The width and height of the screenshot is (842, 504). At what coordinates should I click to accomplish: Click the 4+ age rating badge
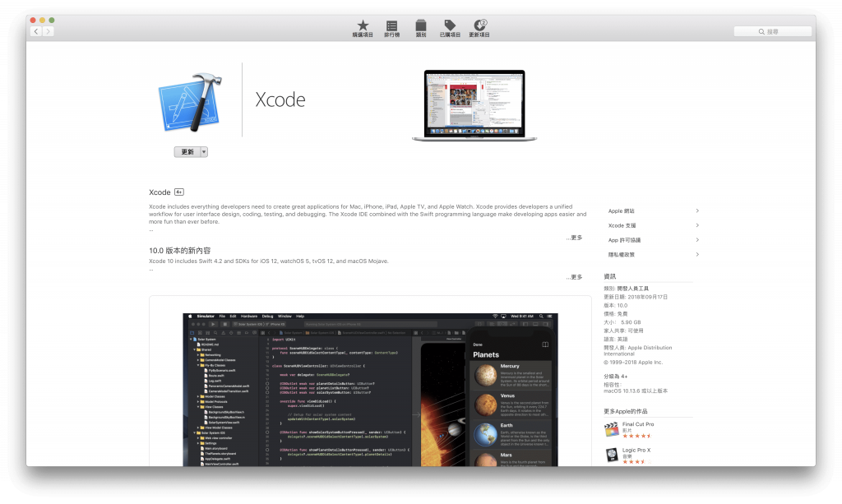click(179, 192)
